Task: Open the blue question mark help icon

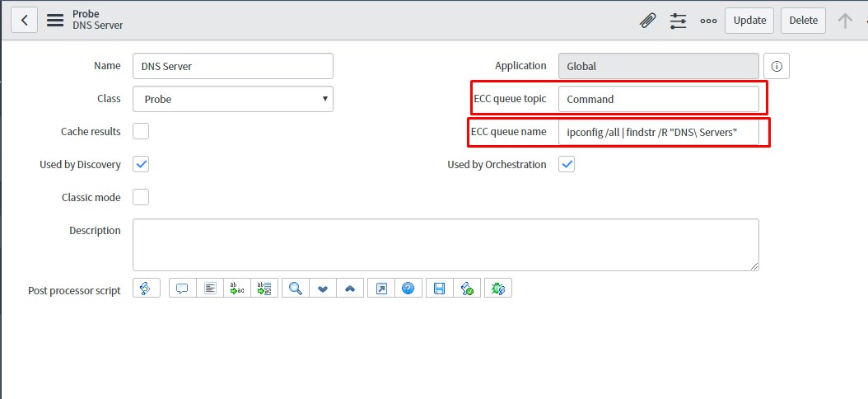Action: 408,288
